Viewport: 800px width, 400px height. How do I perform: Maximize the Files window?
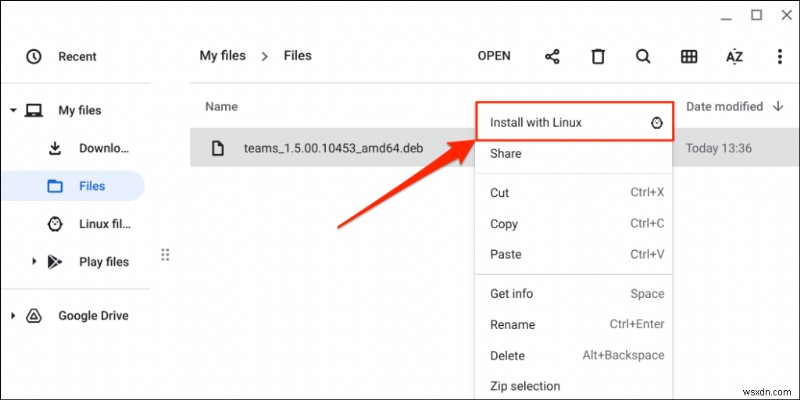click(756, 15)
